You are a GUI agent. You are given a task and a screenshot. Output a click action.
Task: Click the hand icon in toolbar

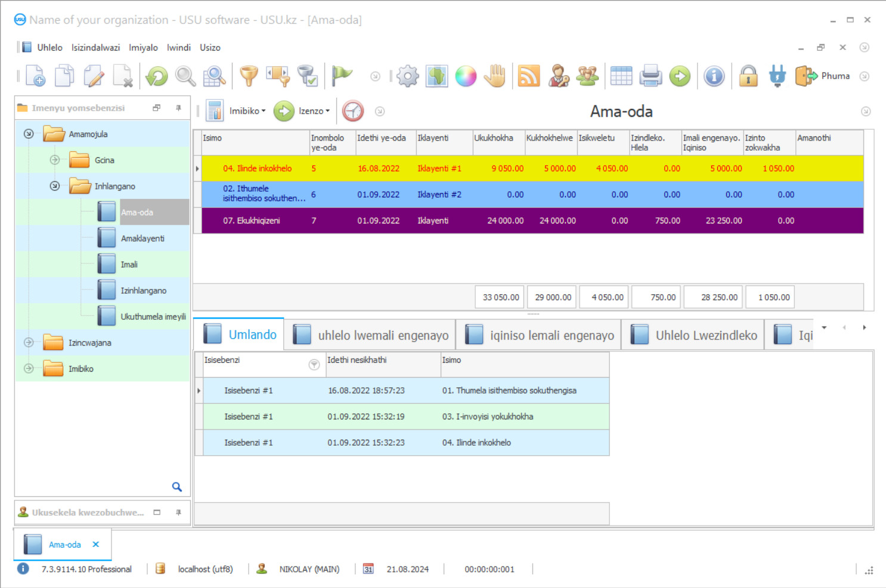tap(495, 76)
